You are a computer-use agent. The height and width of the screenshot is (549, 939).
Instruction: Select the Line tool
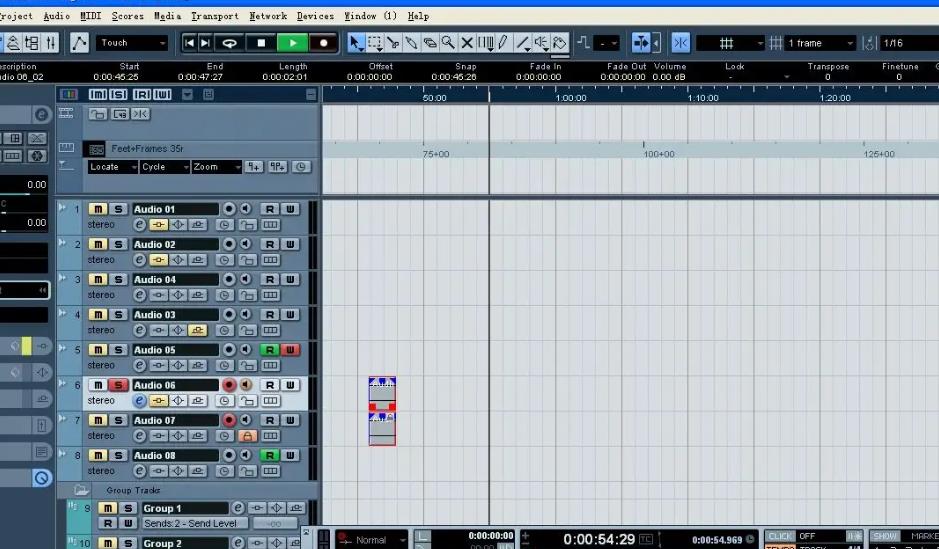[523, 43]
